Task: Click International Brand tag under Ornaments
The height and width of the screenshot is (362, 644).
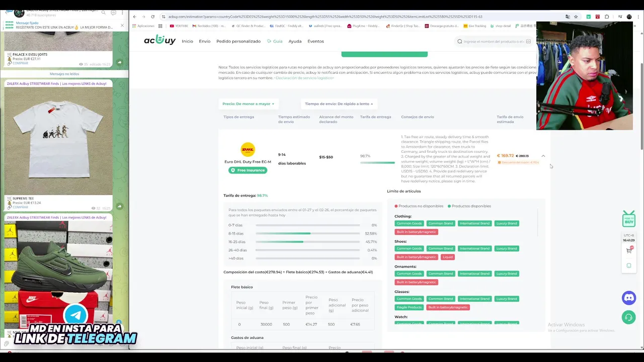Action: coord(474,274)
